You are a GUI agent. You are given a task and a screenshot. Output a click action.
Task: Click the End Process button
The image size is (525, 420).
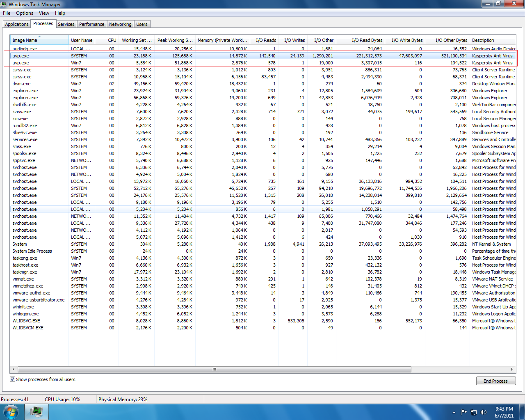click(x=495, y=381)
